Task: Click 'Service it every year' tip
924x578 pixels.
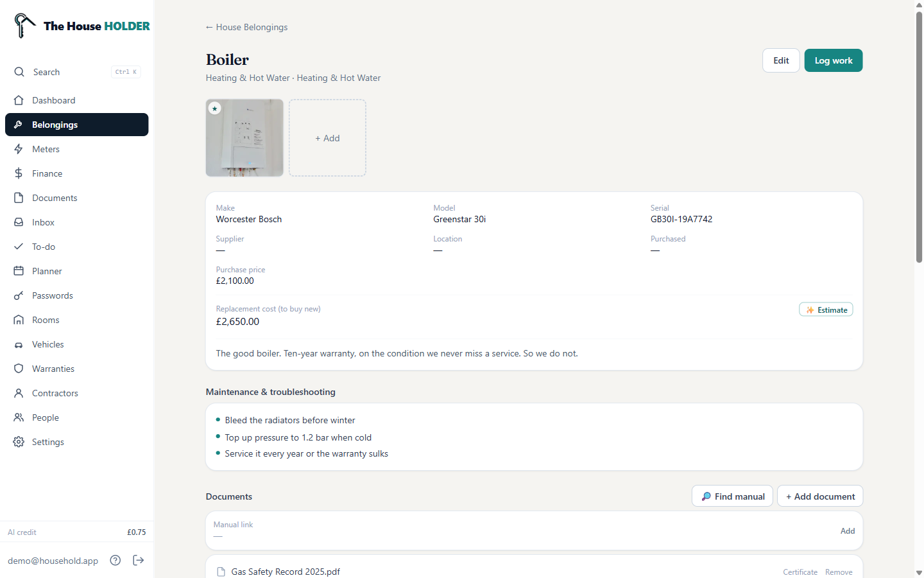Action: click(307, 453)
